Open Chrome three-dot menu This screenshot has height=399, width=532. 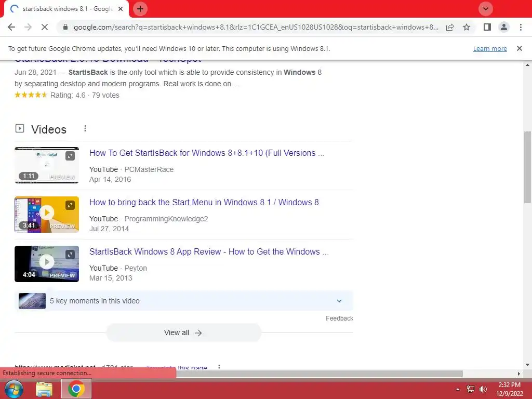pos(521,27)
